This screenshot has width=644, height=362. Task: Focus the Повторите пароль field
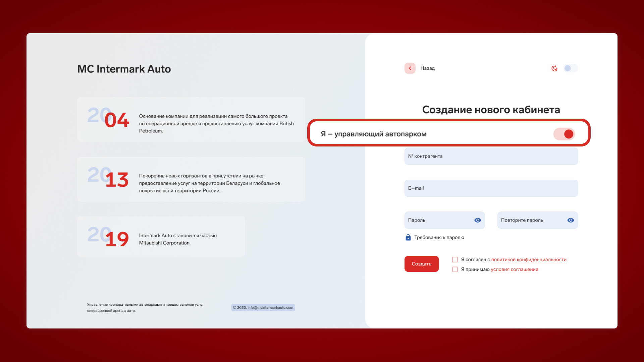(537, 220)
